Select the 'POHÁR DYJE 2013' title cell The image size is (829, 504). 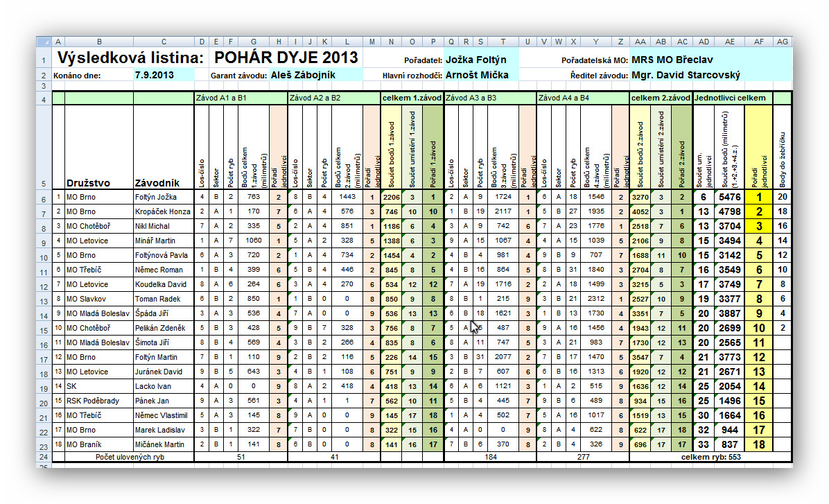[286, 58]
